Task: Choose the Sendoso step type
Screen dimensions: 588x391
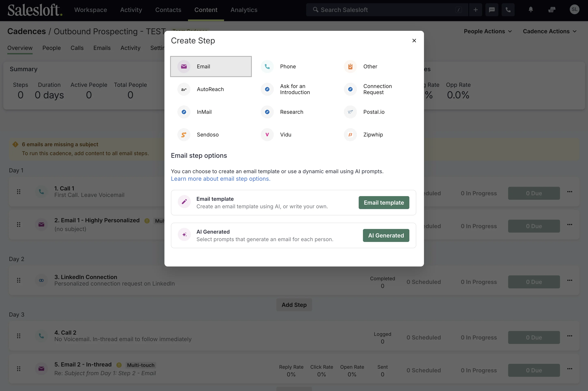Action: 211,135
